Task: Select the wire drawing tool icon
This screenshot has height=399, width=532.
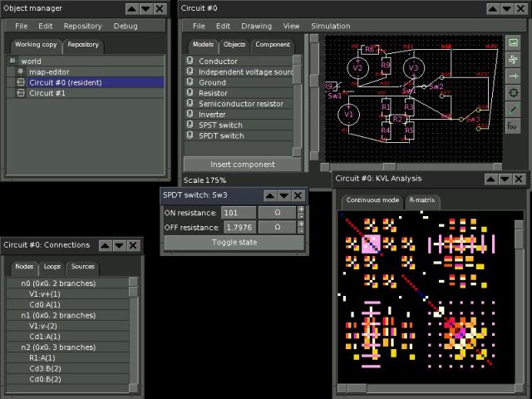Action: [x=513, y=109]
